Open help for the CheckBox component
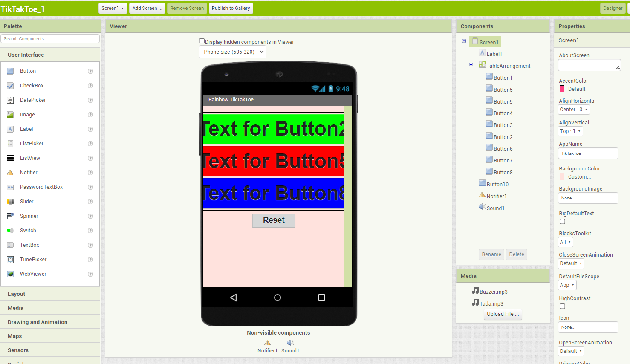Image resolution: width=630 pixels, height=364 pixels. [x=90, y=86]
